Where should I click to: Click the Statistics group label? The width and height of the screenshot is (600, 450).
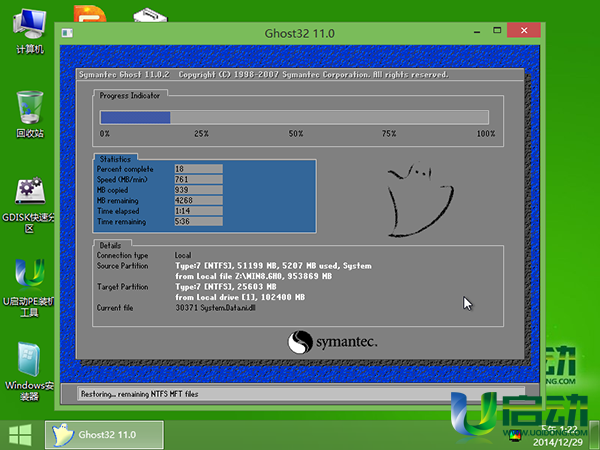point(115,159)
